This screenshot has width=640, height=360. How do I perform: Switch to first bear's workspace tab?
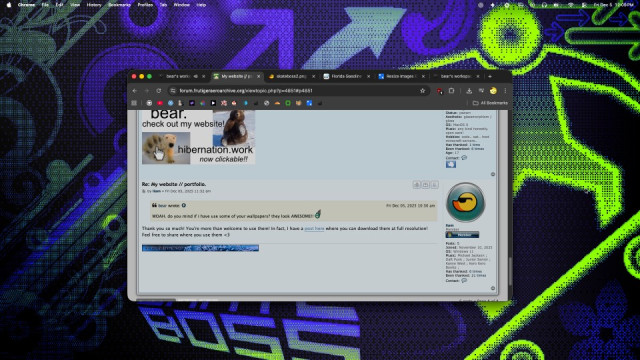point(181,76)
